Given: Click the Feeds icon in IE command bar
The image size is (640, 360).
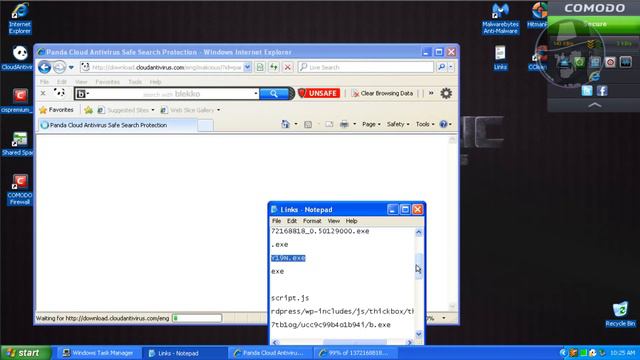Looking at the screenshot, I should coord(308,124).
